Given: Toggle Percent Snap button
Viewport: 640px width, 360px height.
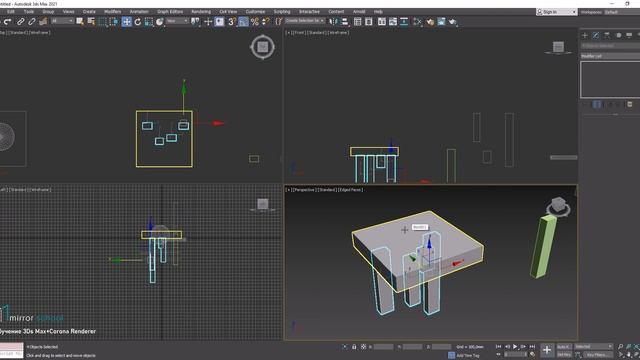Looking at the screenshot, I should pos(255,22).
